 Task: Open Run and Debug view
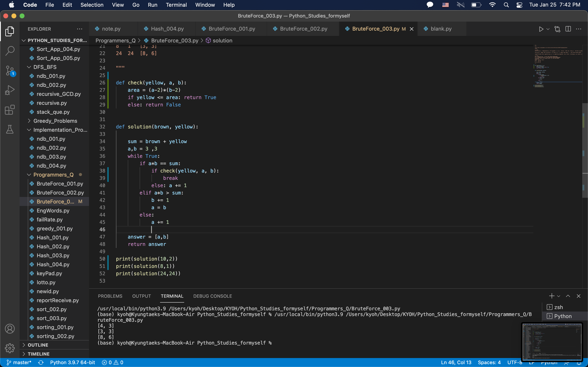10,90
